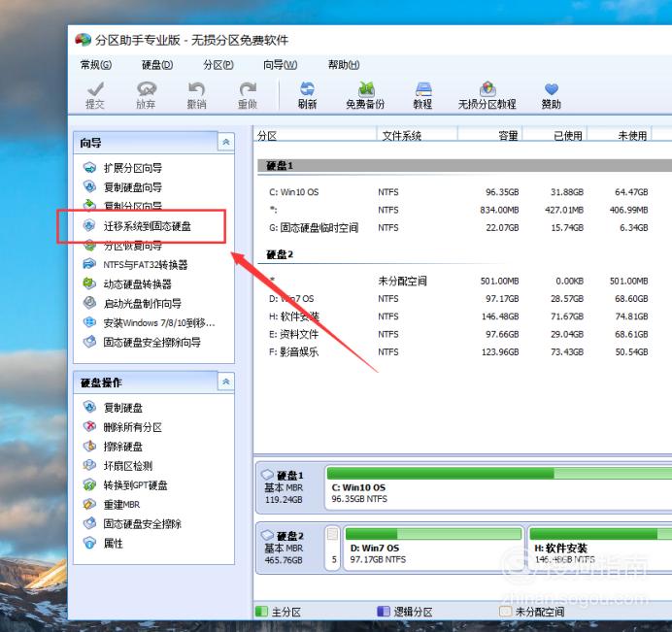Select 擦除硬盘 operation

(113, 446)
